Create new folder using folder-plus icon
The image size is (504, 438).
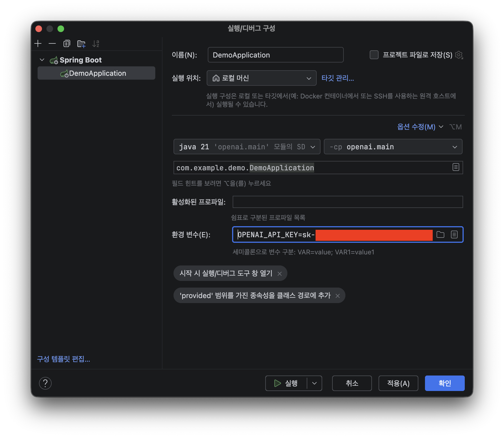point(81,44)
